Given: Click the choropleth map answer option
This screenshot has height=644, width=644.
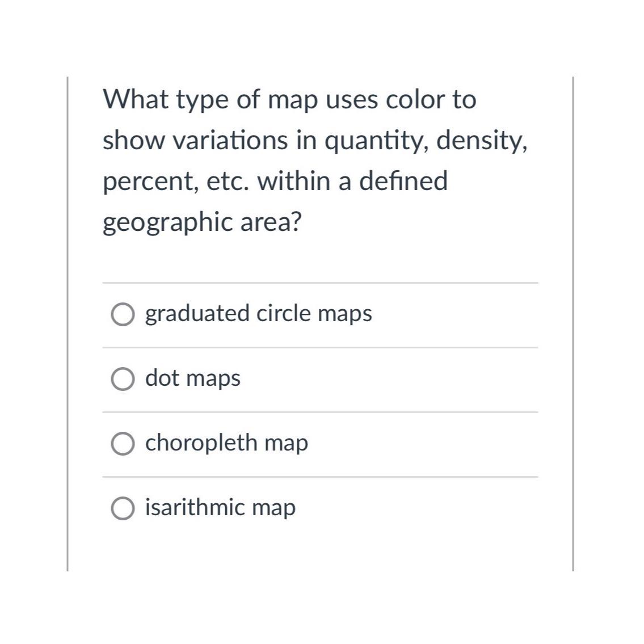Looking at the screenshot, I should (227, 444).
